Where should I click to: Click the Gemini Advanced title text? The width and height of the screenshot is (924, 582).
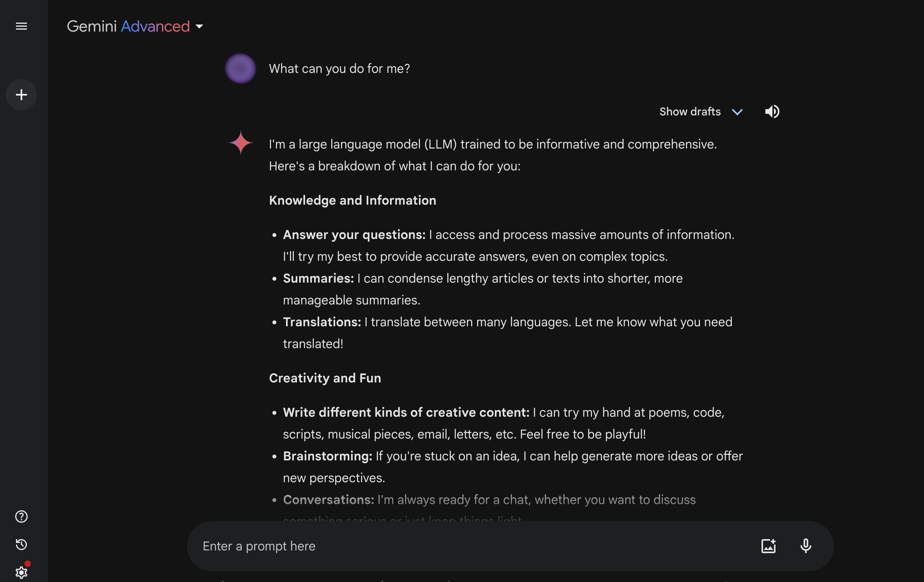[128, 27]
